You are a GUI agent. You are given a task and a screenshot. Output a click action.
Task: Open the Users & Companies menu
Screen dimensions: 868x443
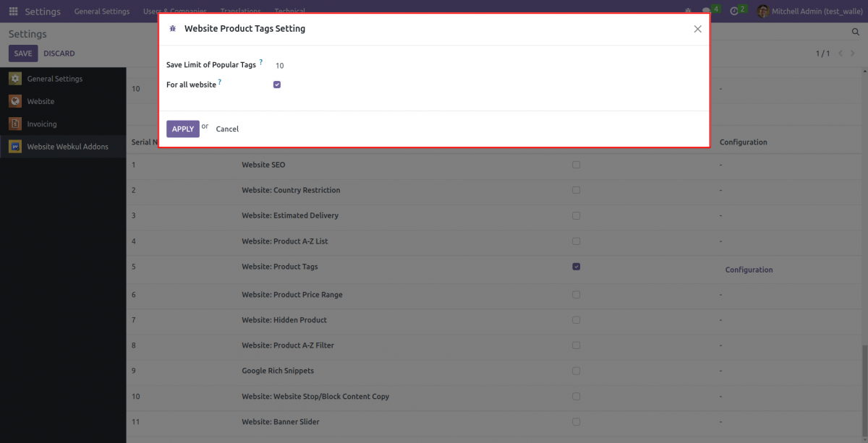(175, 11)
